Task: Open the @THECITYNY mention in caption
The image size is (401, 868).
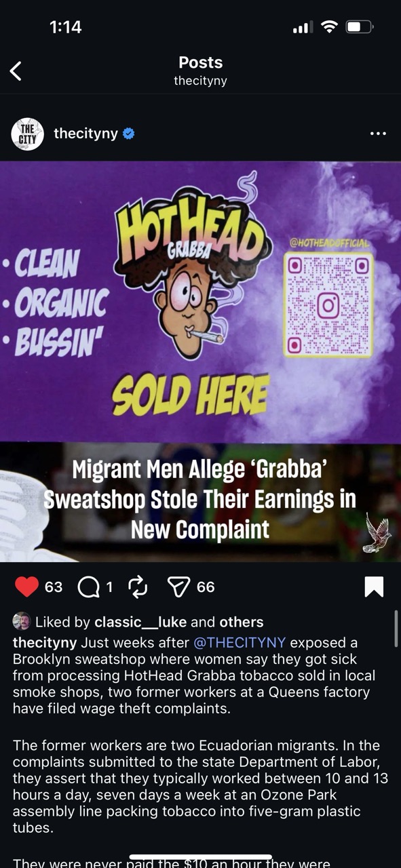Action: point(240,642)
